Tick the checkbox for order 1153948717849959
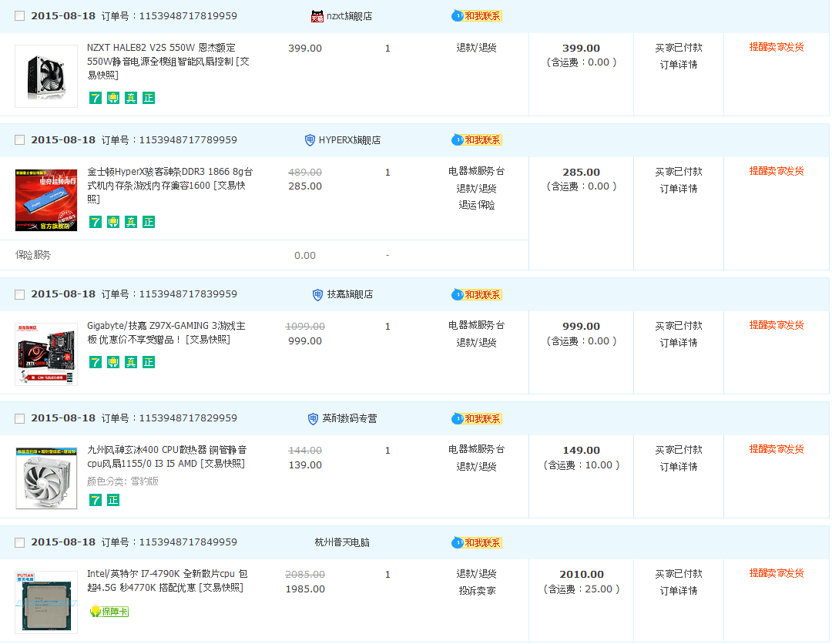Screen dimensions: 832x644 tap(19, 542)
